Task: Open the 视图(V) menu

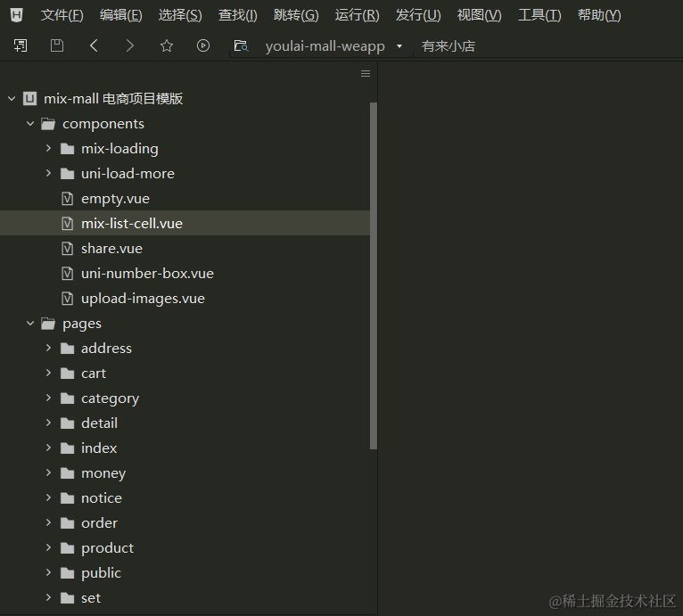Action: [x=479, y=15]
